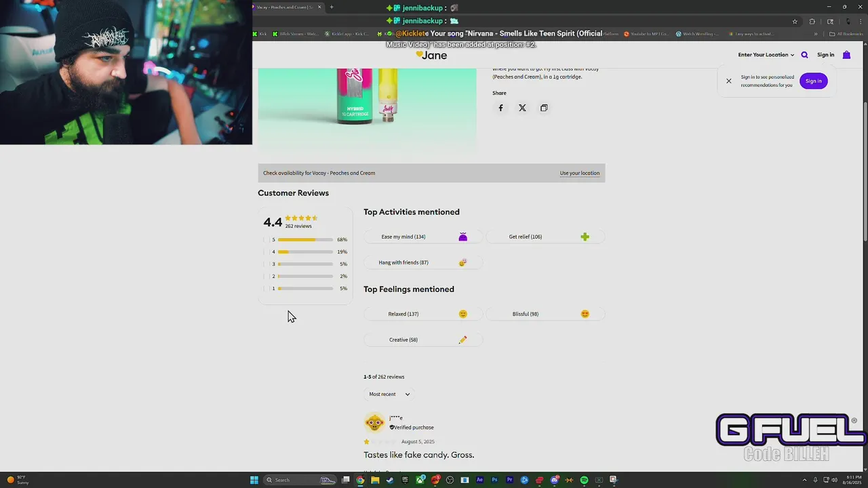Click the Use your location link

[580, 174]
